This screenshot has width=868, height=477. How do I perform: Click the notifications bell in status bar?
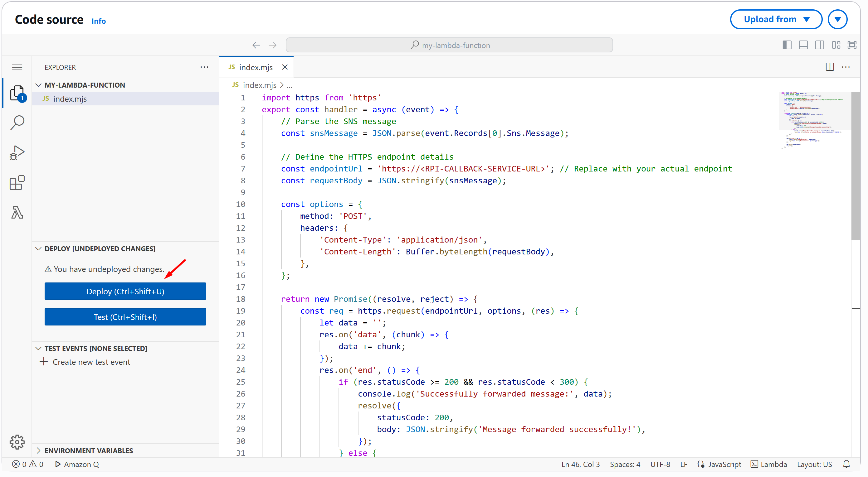click(846, 464)
